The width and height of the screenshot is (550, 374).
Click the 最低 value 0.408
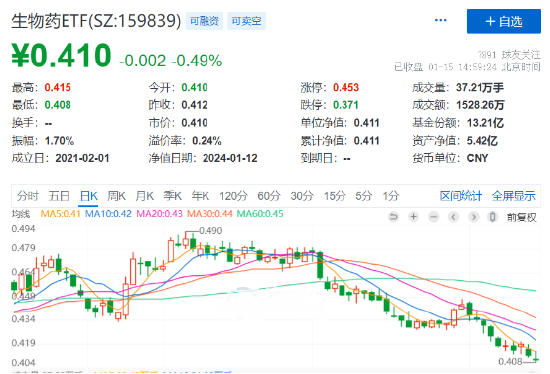coord(58,105)
